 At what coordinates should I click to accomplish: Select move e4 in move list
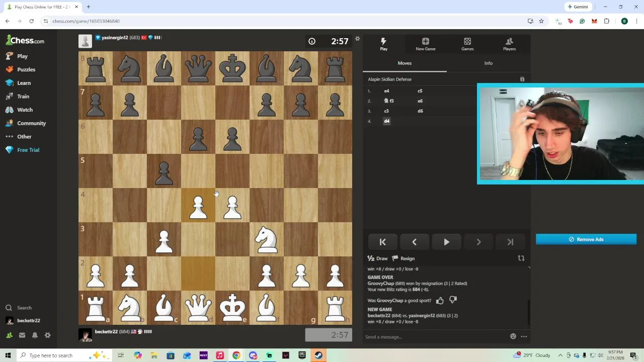point(386,91)
